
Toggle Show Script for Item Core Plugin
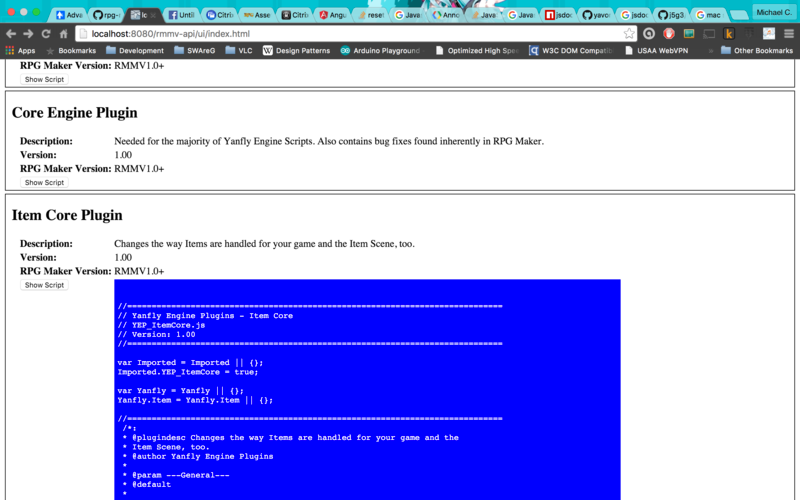coord(44,285)
